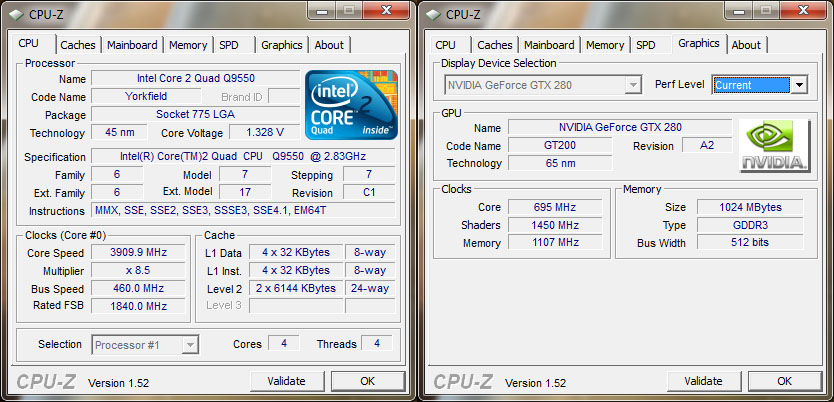The image size is (834, 402).
Task: Click the Ext. Model 17 value
Action: (245, 192)
